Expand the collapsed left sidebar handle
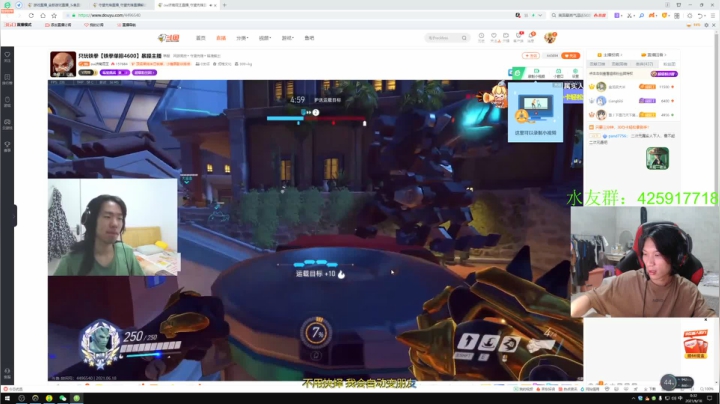 pyautogui.click(x=15, y=216)
